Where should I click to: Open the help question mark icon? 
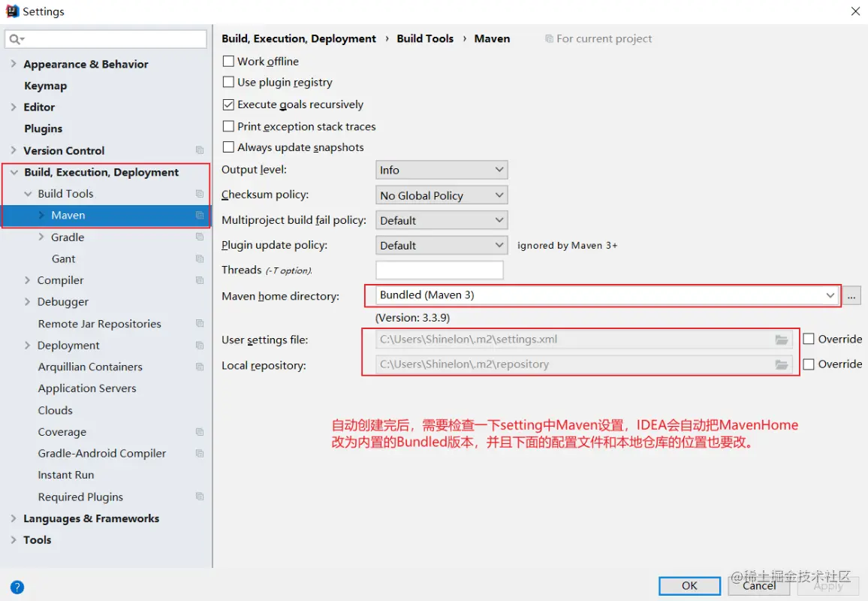(17, 587)
